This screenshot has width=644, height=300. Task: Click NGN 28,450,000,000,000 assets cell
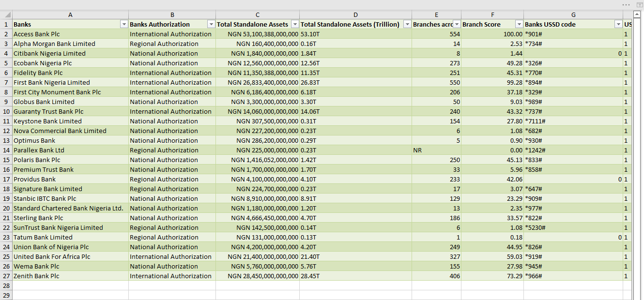click(x=258, y=276)
